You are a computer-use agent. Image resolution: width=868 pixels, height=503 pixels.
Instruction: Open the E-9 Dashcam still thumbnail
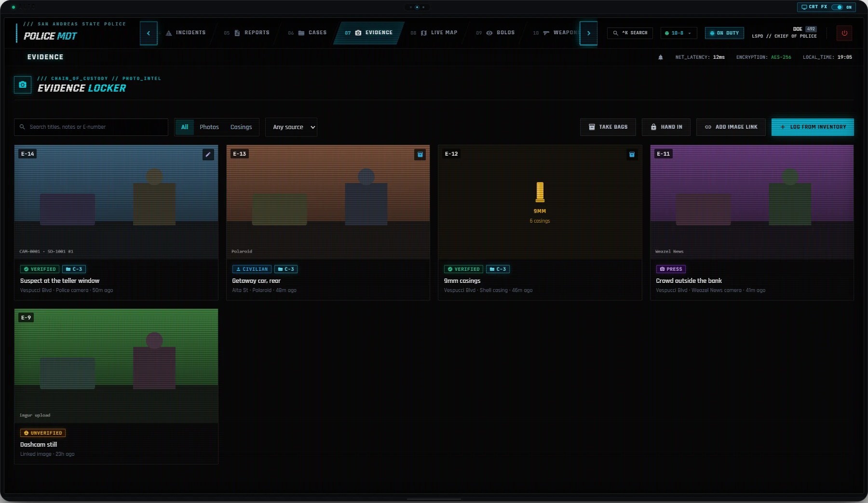pyautogui.click(x=116, y=366)
